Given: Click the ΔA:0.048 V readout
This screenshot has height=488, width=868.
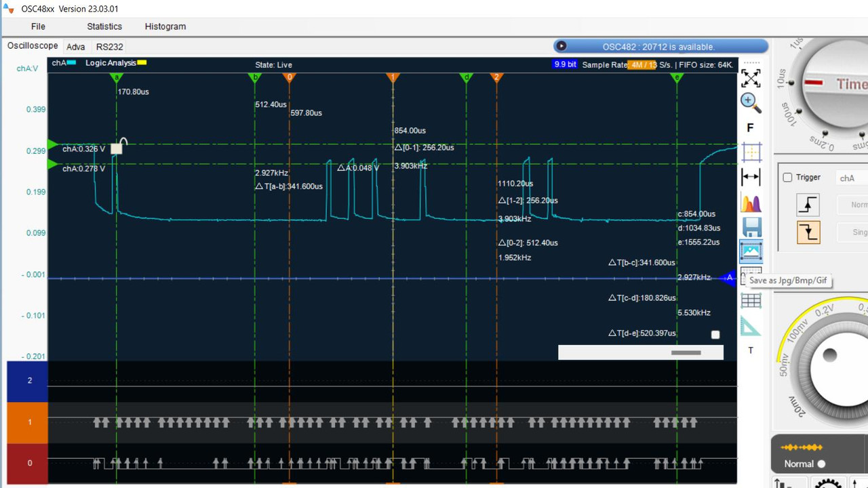Looking at the screenshot, I should tap(359, 167).
